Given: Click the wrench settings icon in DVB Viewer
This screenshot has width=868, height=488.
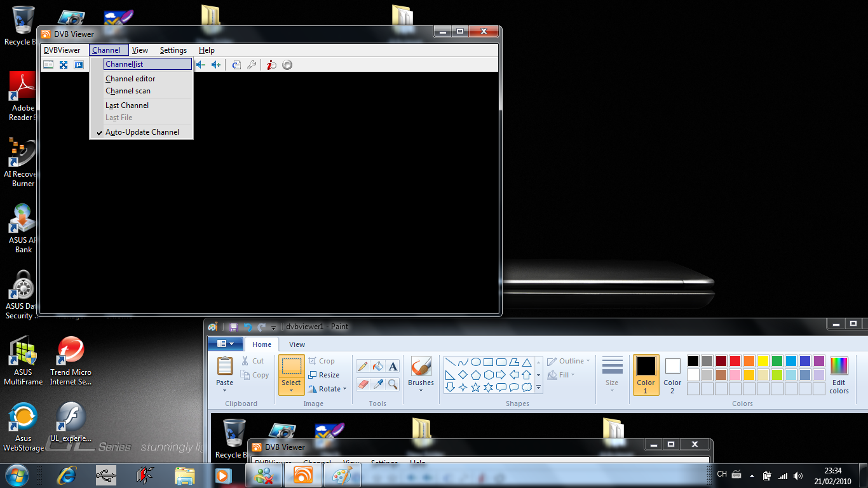Looking at the screenshot, I should pos(252,65).
